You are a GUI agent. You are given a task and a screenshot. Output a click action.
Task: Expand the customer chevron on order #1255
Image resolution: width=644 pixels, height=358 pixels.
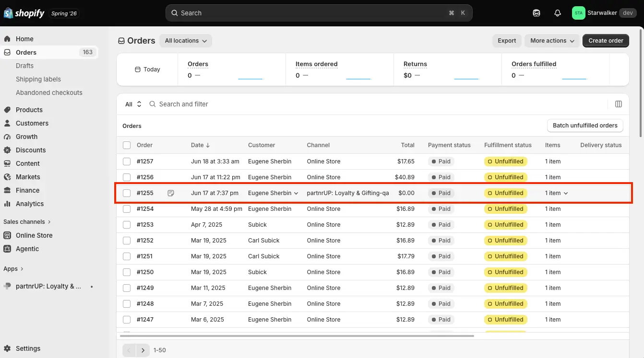pyautogui.click(x=296, y=193)
